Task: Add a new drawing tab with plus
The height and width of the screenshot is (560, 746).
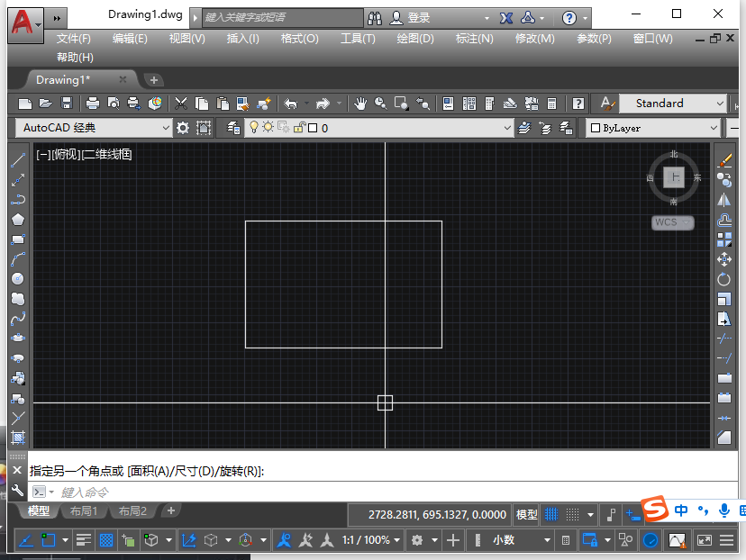Action: point(154,80)
